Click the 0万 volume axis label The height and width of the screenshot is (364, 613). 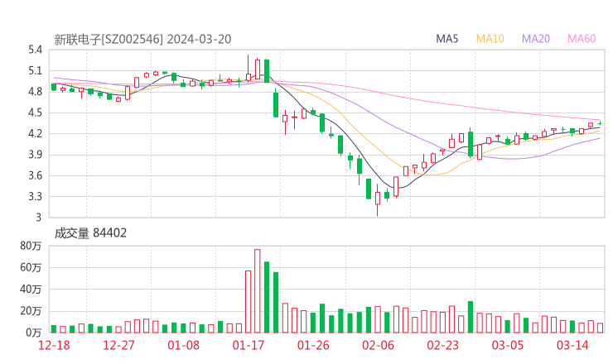[33, 333]
